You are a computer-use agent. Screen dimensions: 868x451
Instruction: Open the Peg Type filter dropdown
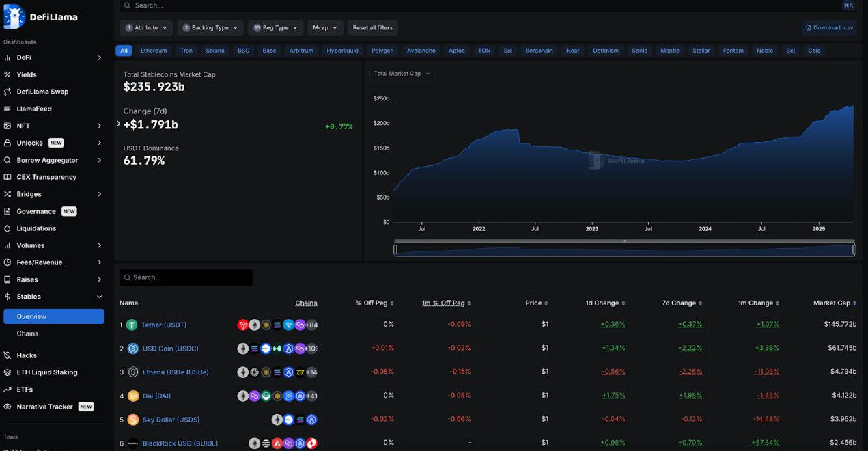coord(275,28)
